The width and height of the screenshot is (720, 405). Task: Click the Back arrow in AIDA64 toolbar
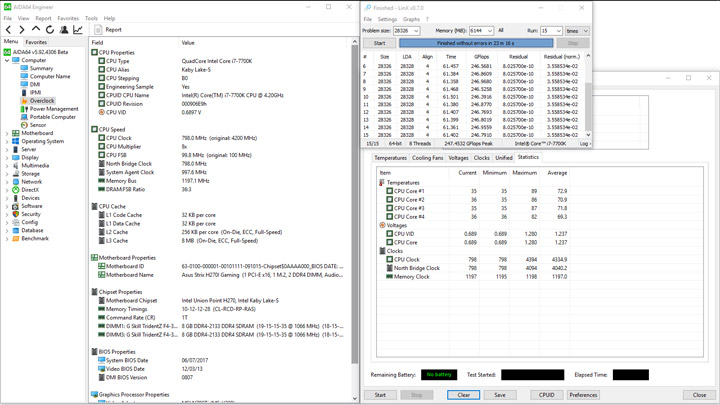pyautogui.click(x=8, y=30)
